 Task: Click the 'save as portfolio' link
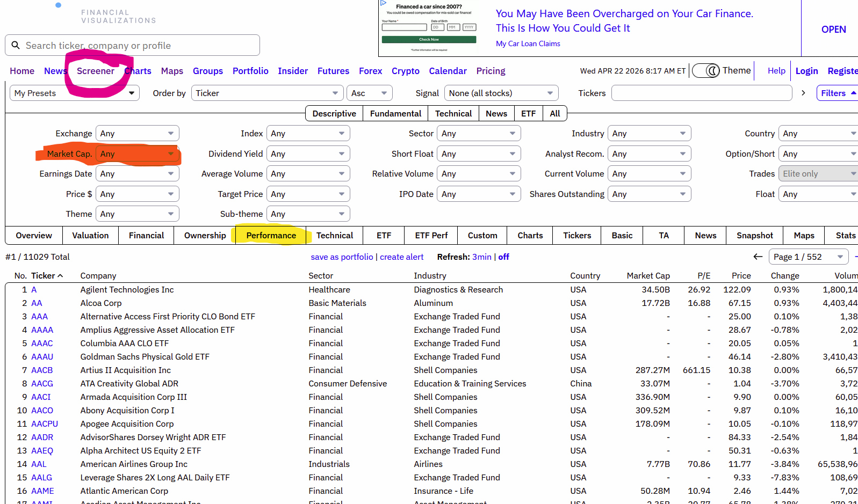pos(342,257)
